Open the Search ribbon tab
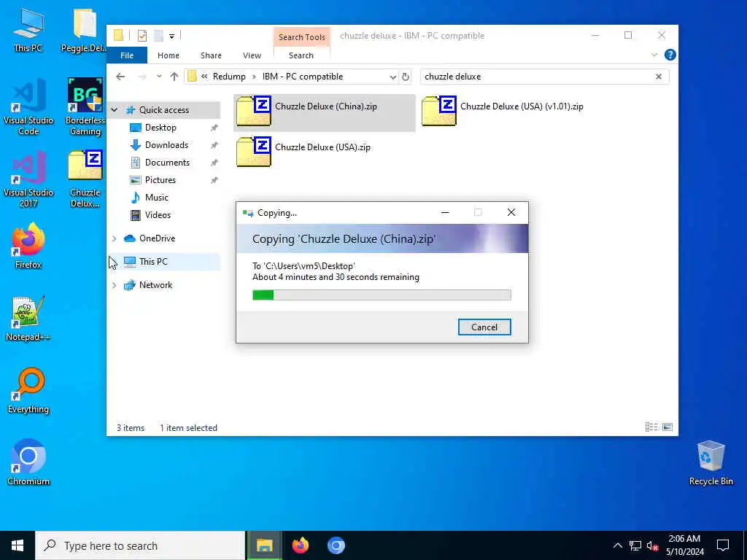Viewport: 747px width, 560px height. tap(301, 55)
